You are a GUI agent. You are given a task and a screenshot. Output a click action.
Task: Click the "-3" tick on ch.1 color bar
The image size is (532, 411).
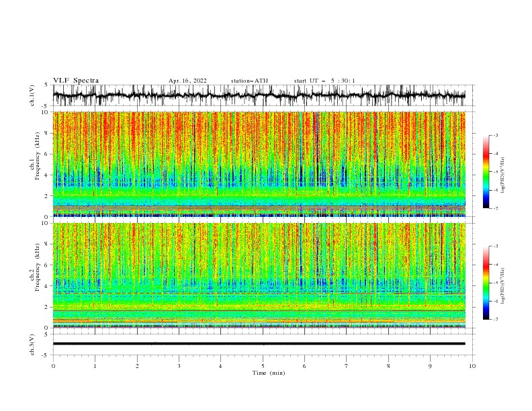pyautogui.click(x=496, y=135)
